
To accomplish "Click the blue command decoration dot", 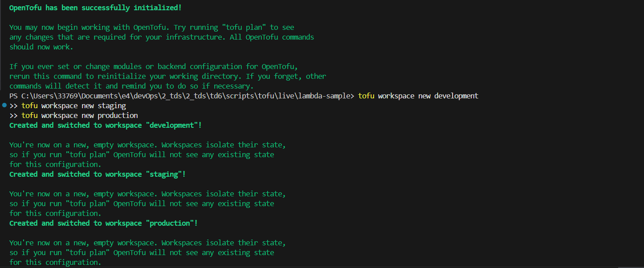I will tap(4, 106).
